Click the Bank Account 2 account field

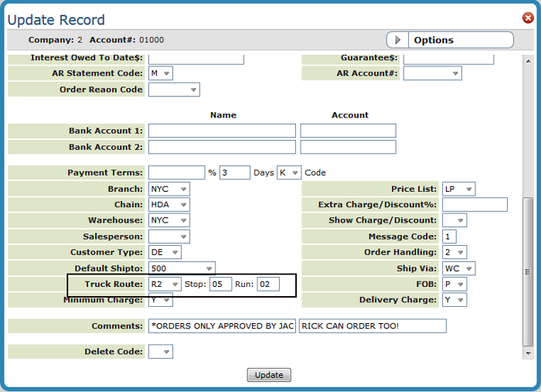click(x=348, y=147)
